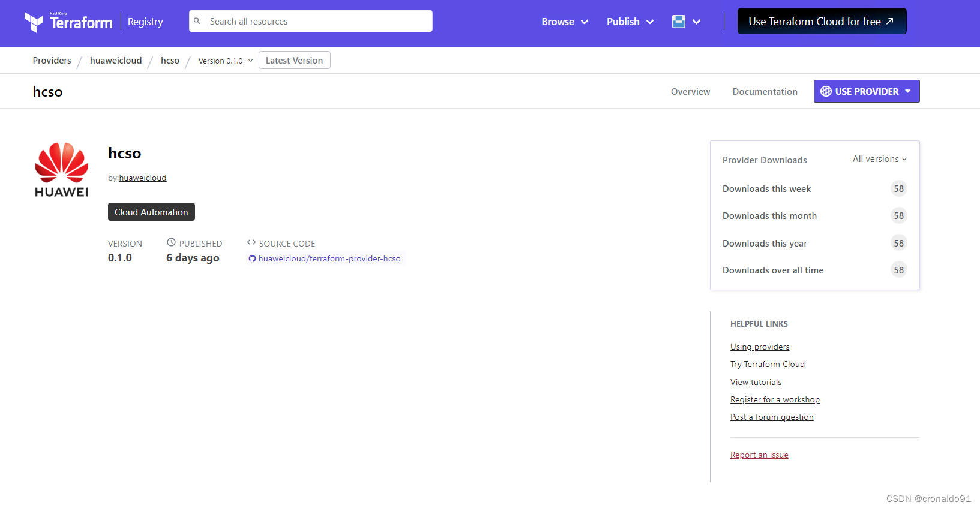Open the Version 0.1.0 selector
The height and width of the screenshot is (508, 980).
point(226,61)
